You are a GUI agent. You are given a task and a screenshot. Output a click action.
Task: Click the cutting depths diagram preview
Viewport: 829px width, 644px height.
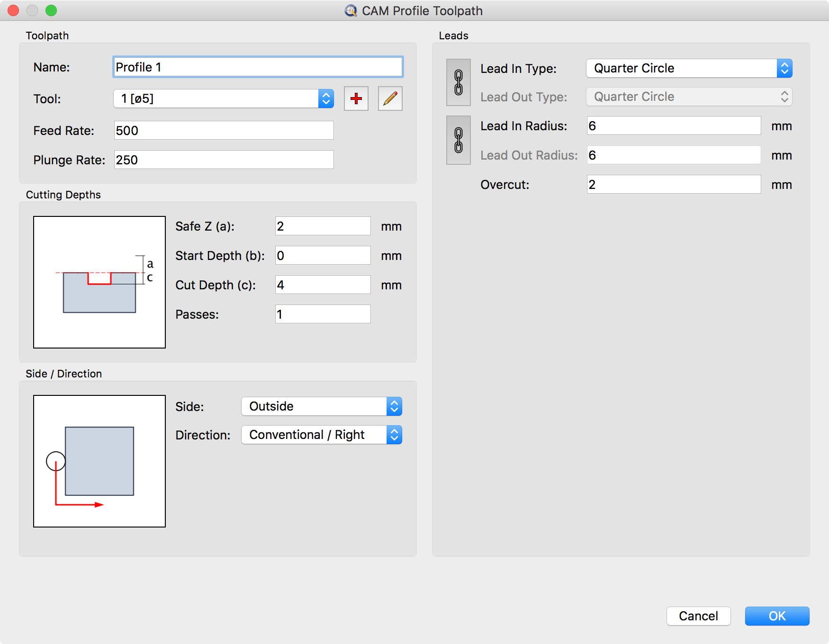point(99,282)
